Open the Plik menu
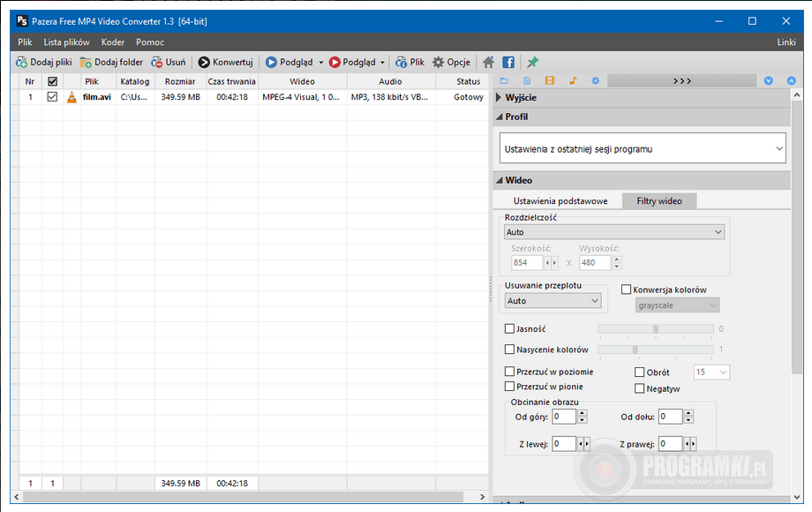The width and height of the screenshot is (812, 512). tap(25, 42)
